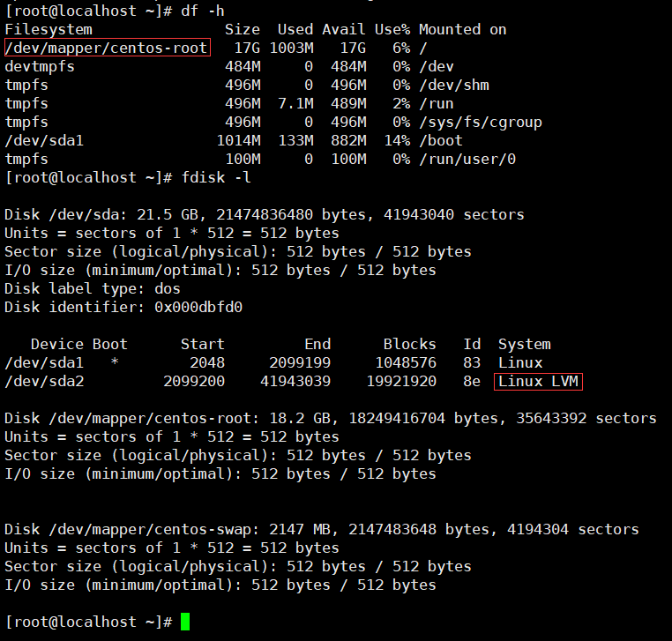Click the 'Disk label type: dos' line
Image resolution: width=672 pixels, height=641 pixels.
[93, 289]
